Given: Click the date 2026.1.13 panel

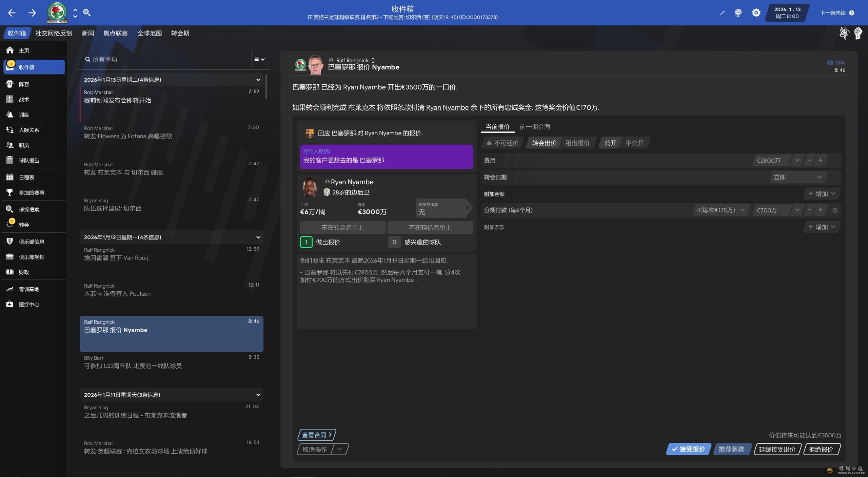Looking at the screenshot, I should 787,13.
